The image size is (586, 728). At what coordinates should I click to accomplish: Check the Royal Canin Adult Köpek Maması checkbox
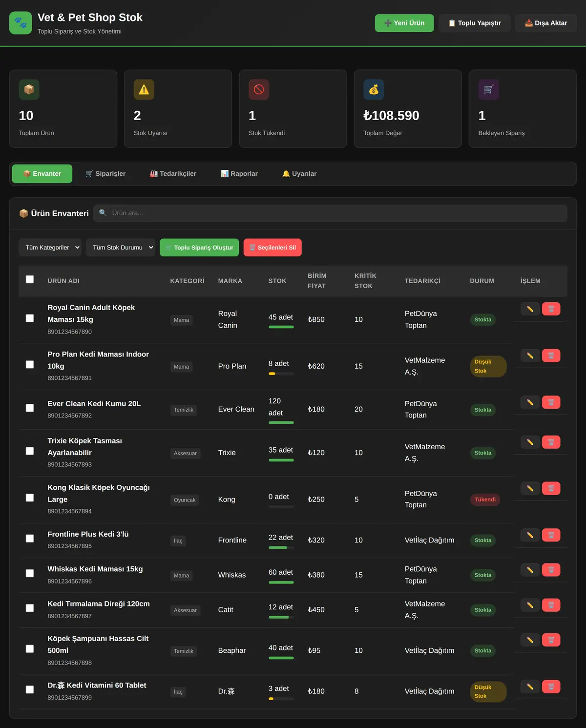click(30, 318)
